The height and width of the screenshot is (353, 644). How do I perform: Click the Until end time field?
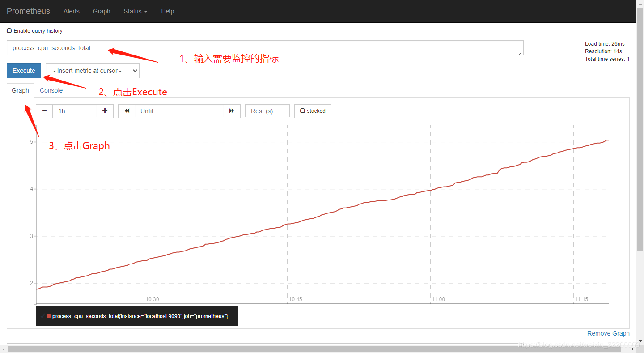point(179,111)
